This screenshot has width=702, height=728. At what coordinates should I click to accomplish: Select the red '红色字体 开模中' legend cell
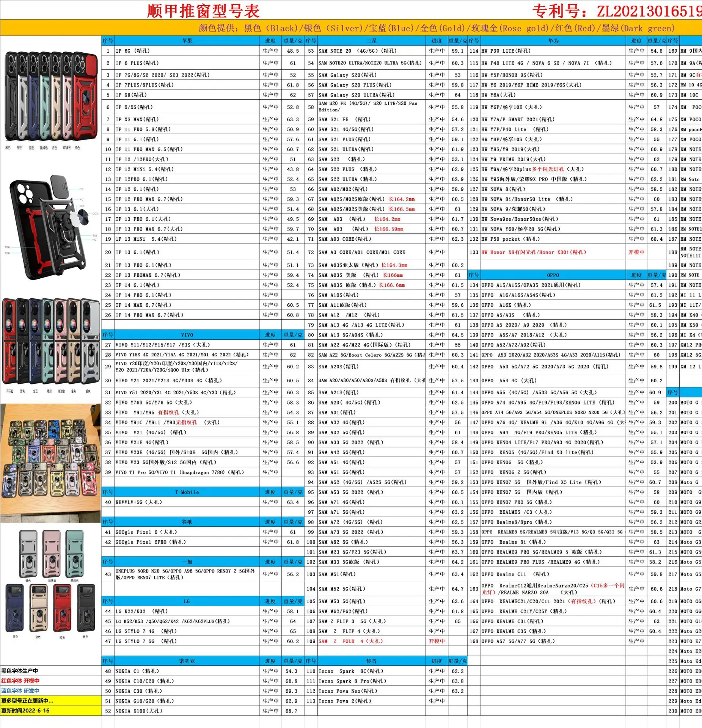[x=51, y=681]
